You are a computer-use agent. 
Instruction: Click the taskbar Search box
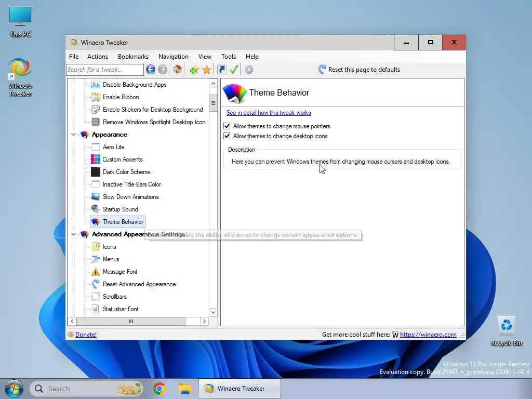click(x=87, y=389)
